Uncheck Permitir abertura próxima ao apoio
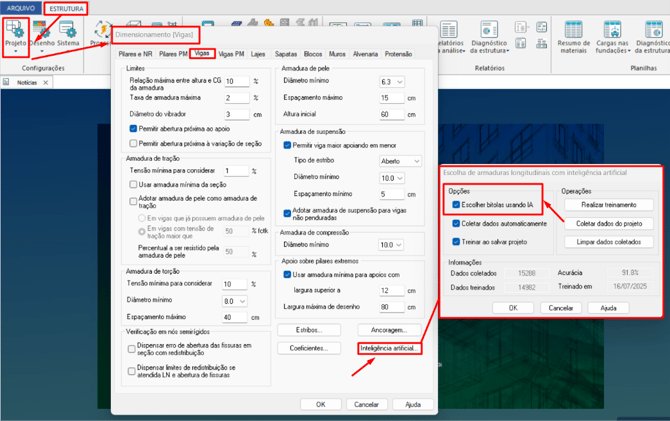670x421 pixels. click(134, 129)
